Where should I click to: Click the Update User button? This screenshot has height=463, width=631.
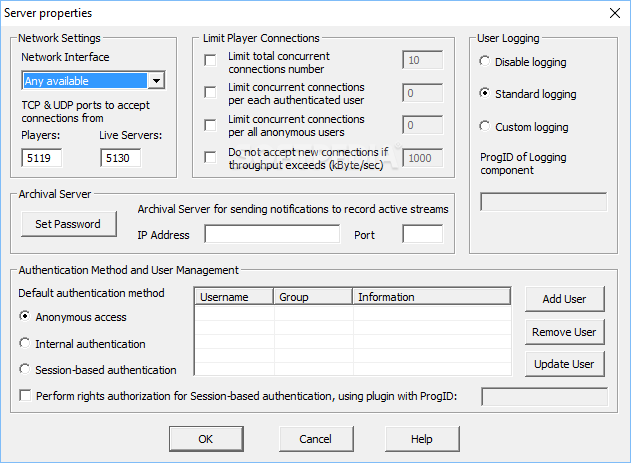tap(565, 364)
